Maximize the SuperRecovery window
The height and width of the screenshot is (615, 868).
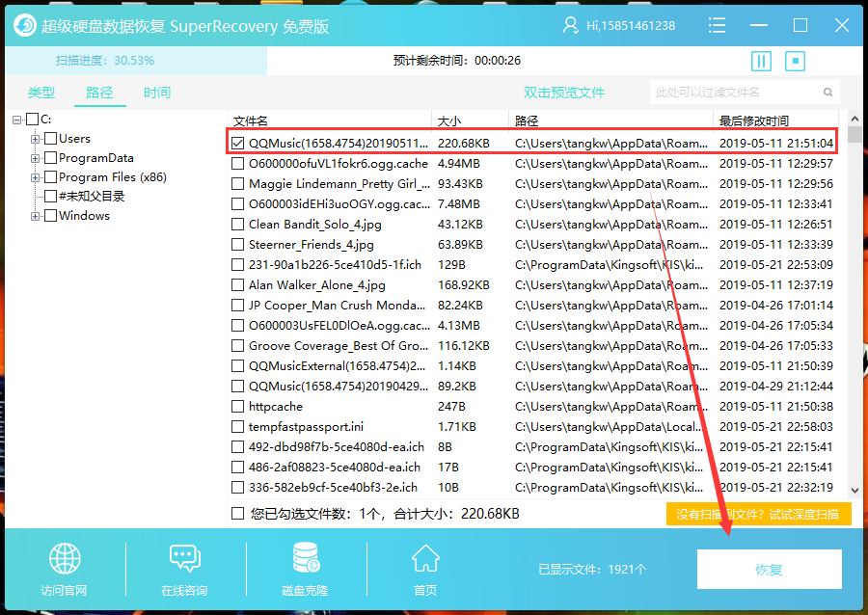point(800,25)
